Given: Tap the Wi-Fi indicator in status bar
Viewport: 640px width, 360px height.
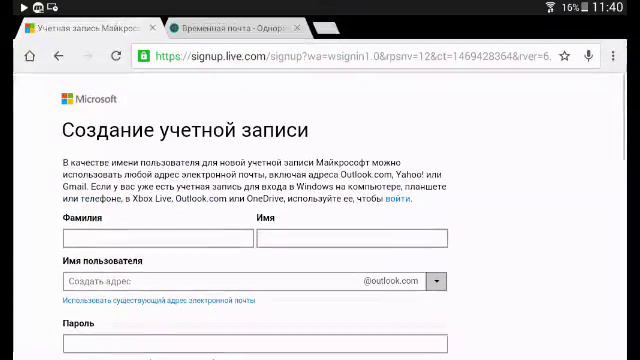Looking at the screenshot, I should (550, 7).
